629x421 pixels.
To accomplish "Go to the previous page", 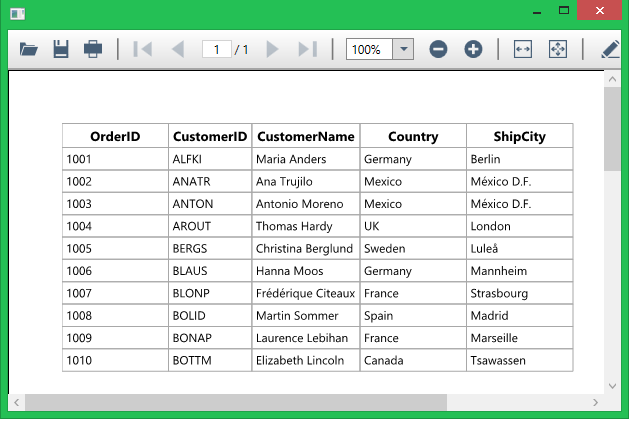I will tap(178, 49).
